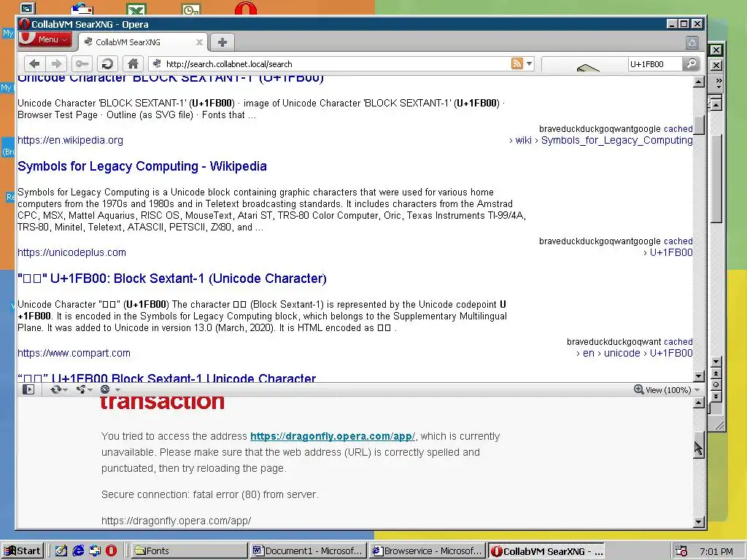Screen dimensions: 747x560
Task: Click Dragonfly pane scroll up arrow
Action: coord(698,402)
